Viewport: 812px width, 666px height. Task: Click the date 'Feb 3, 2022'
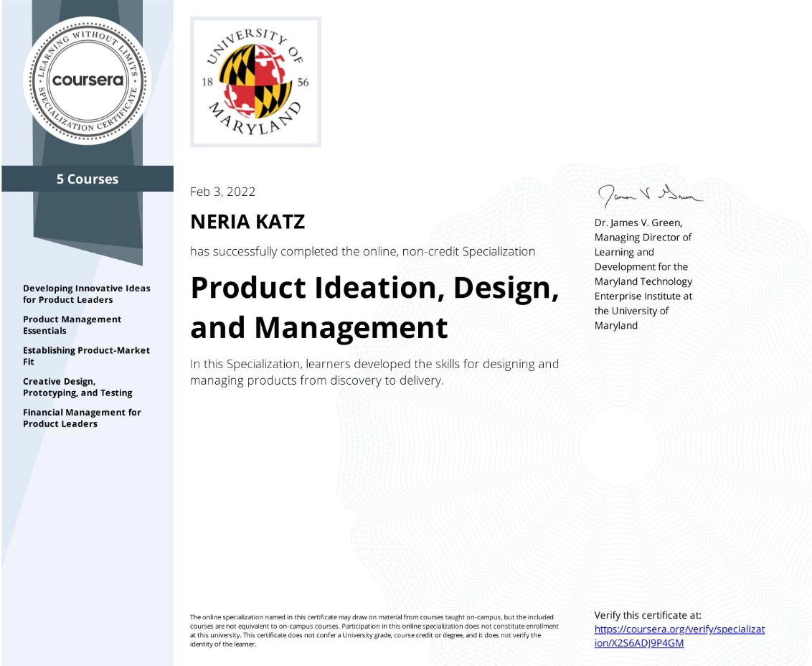coord(222,192)
